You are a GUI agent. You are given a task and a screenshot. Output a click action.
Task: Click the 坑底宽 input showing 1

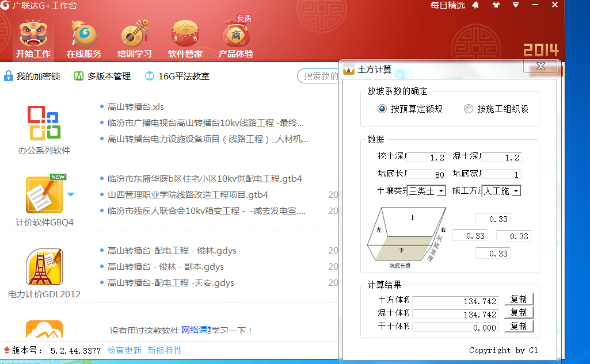point(501,174)
